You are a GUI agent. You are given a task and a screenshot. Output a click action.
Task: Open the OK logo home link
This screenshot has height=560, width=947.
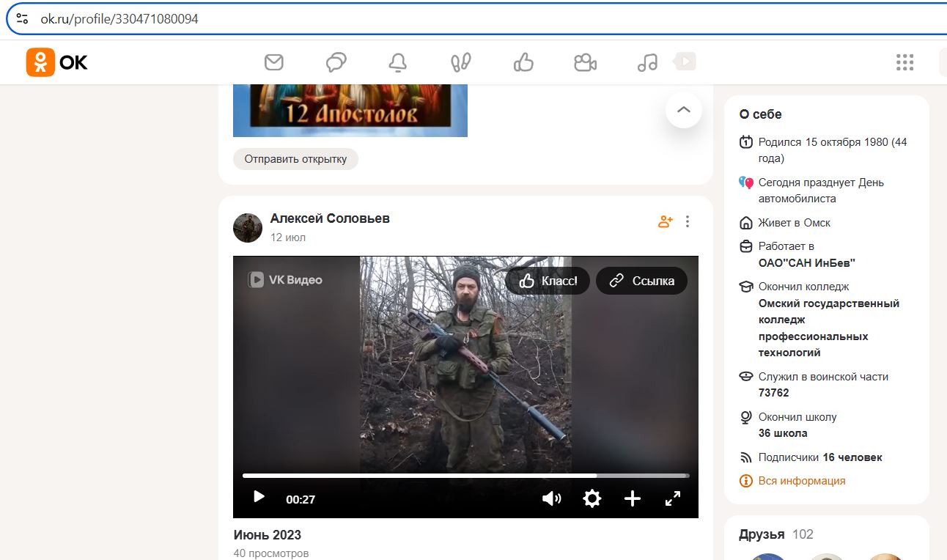coord(57,62)
